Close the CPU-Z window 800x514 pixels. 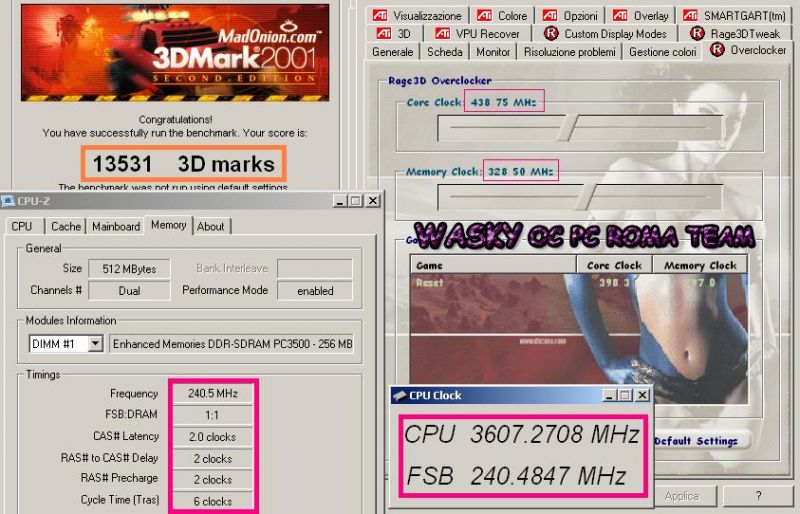[x=373, y=201]
